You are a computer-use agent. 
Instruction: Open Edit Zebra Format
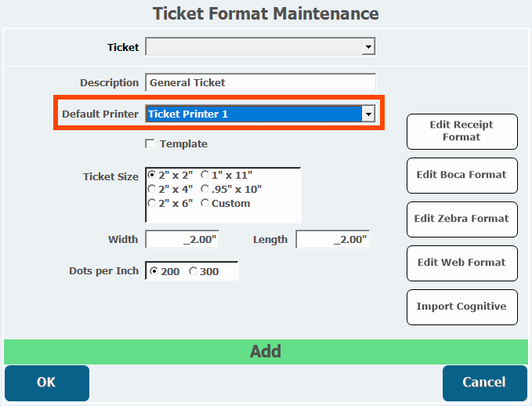461,219
